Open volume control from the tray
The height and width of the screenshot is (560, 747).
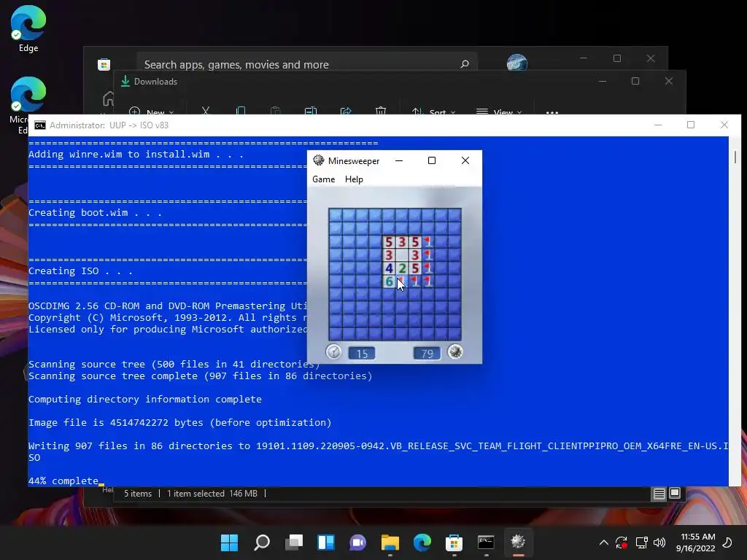click(659, 542)
